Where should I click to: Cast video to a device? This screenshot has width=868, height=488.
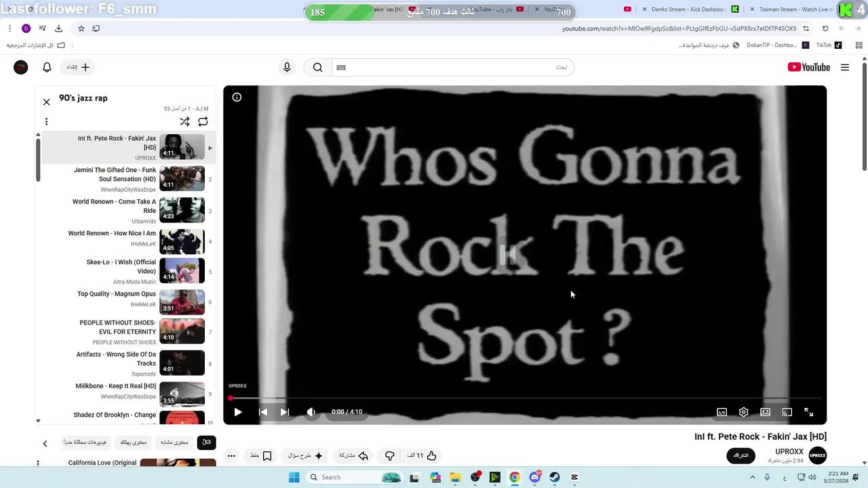click(x=787, y=412)
